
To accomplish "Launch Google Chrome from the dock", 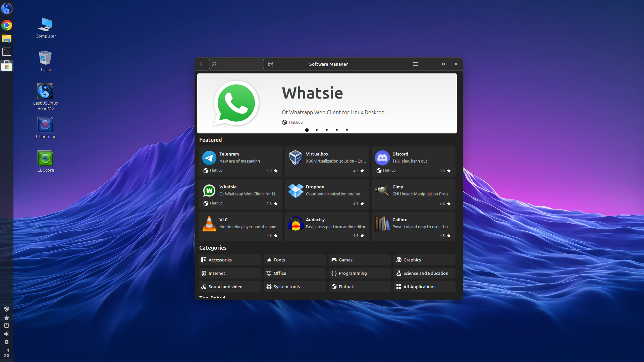I will coord(7,25).
